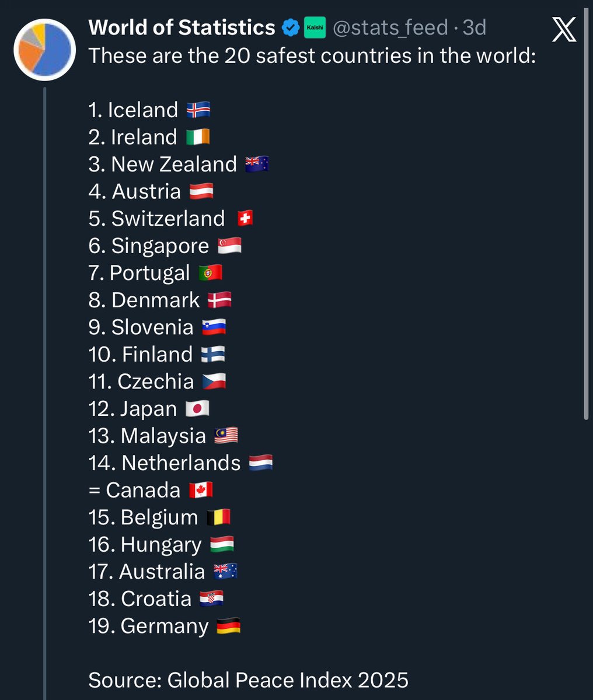Click the vertical scrollbar thumb
Image resolution: width=593 pixels, height=700 pixels.
point(586,210)
